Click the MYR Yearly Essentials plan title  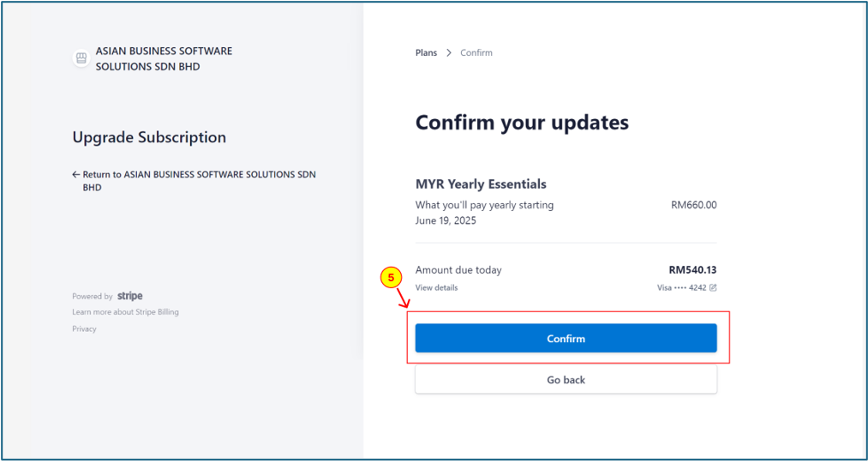(x=481, y=184)
